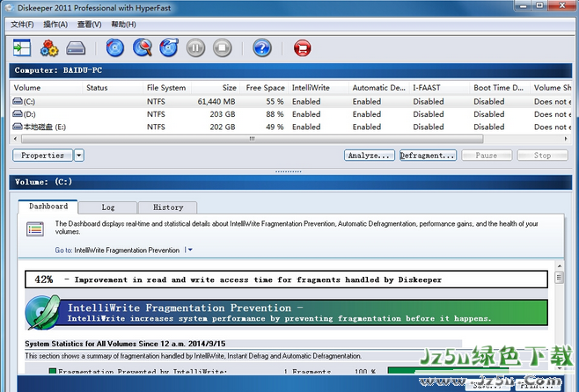Open the 操作(A) menu

click(55, 25)
